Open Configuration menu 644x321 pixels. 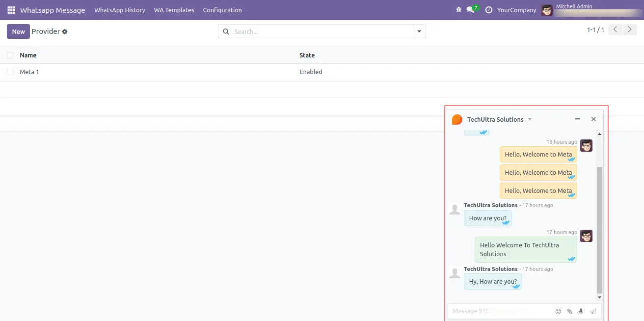click(222, 10)
